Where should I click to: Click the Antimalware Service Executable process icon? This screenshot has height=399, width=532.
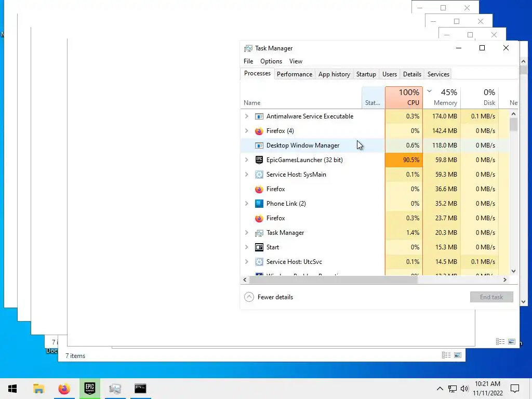(259, 116)
